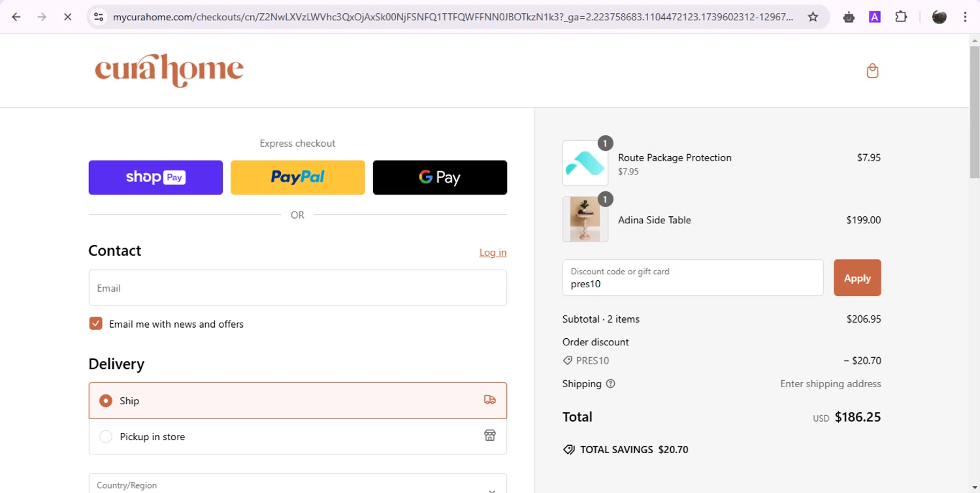This screenshot has width=980, height=493.
Task: Click the $186.25 total amount
Action: coord(858,417)
